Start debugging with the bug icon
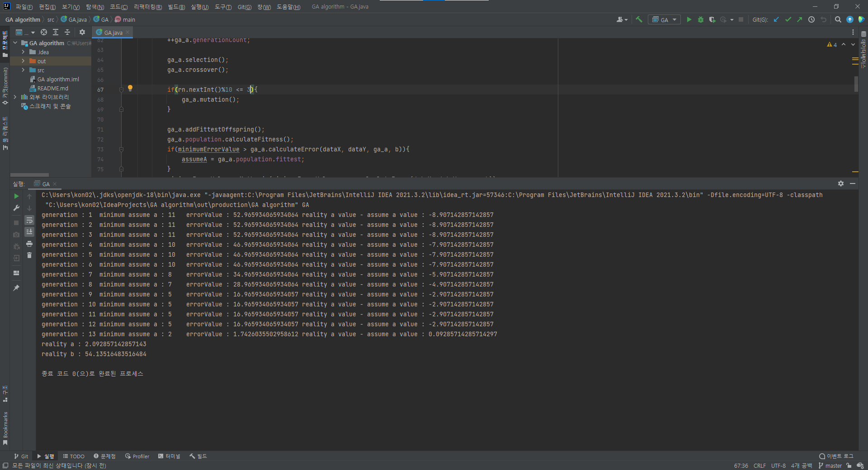 [x=700, y=19]
